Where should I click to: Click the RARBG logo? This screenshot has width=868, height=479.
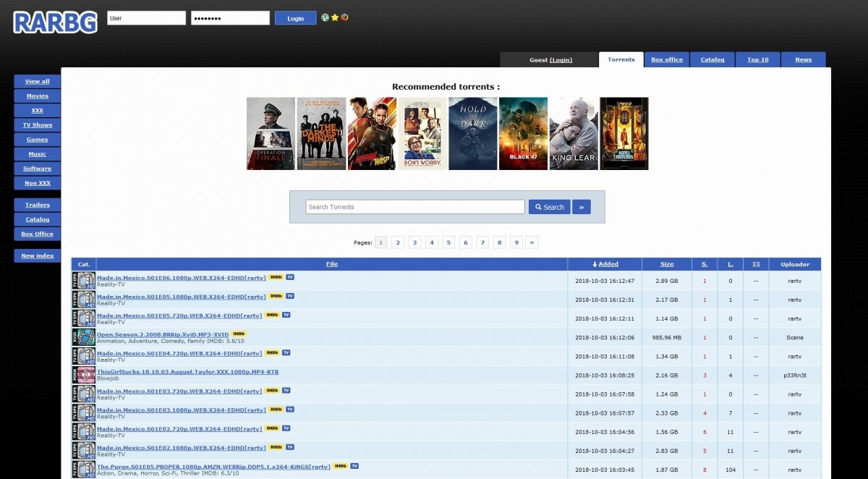55,22
